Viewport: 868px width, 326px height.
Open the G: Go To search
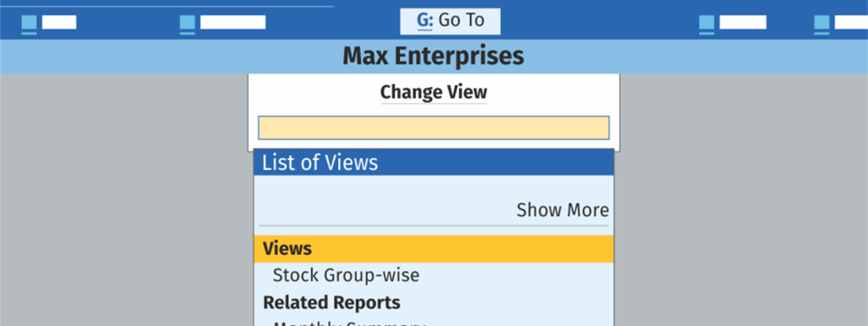pos(450,21)
